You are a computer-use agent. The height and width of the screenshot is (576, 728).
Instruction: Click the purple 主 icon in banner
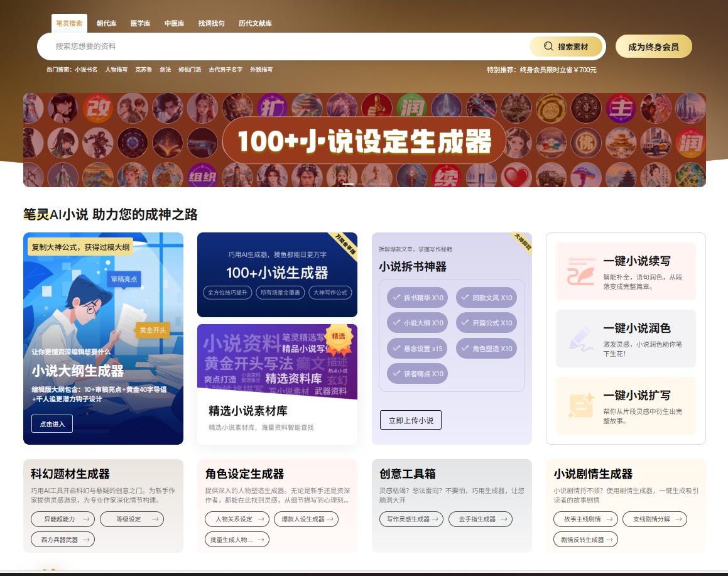tap(621, 107)
